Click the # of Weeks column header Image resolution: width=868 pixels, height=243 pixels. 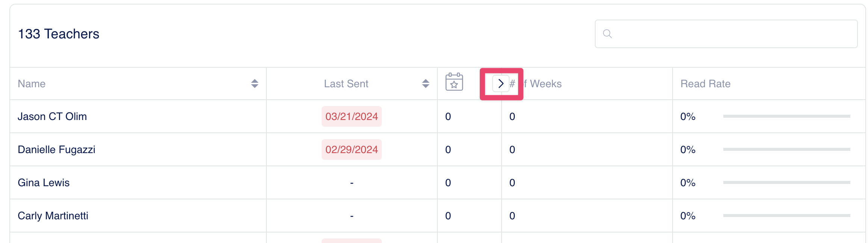tap(545, 84)
